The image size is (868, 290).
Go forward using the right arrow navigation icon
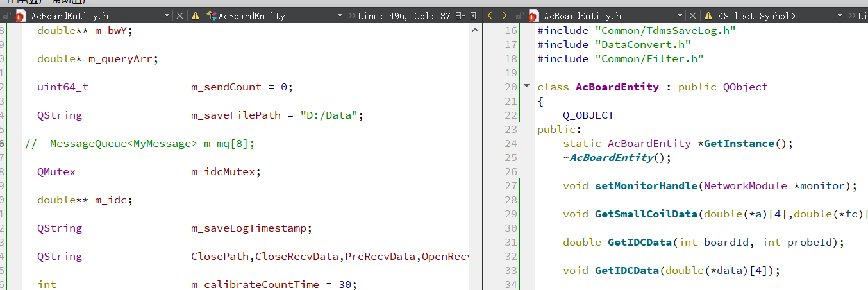pyautogui.click(x=505, y=16)
